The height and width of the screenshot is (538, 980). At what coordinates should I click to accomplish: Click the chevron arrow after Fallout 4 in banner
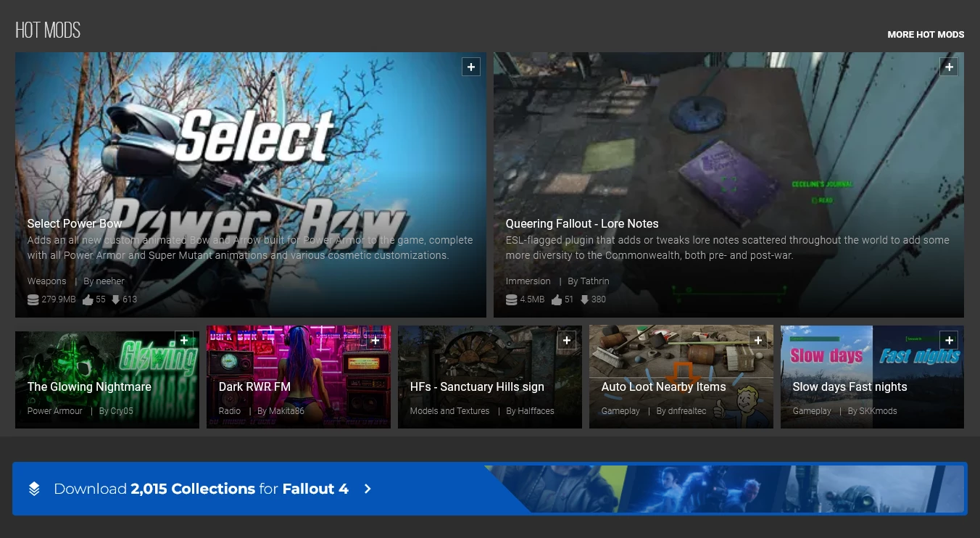367,489
